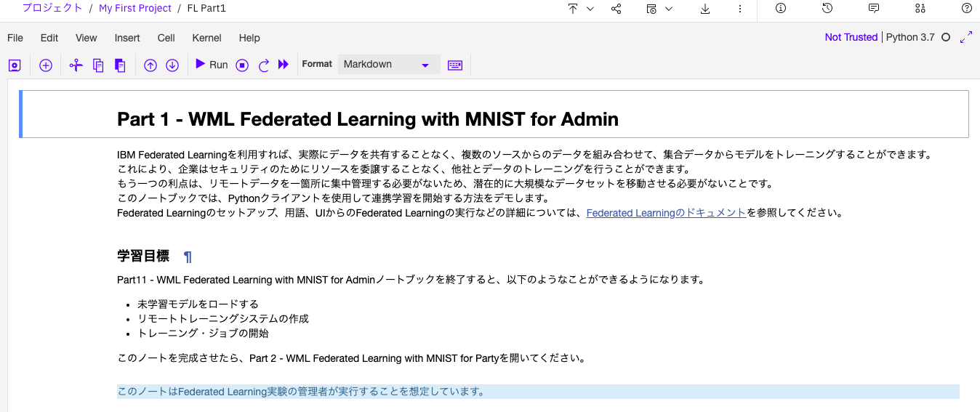Click the 学習目標 heading

[143, 256]
